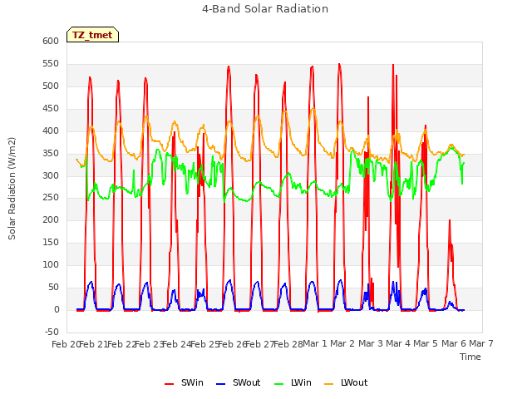Click the Time axis label

click(x=470, y=357)
